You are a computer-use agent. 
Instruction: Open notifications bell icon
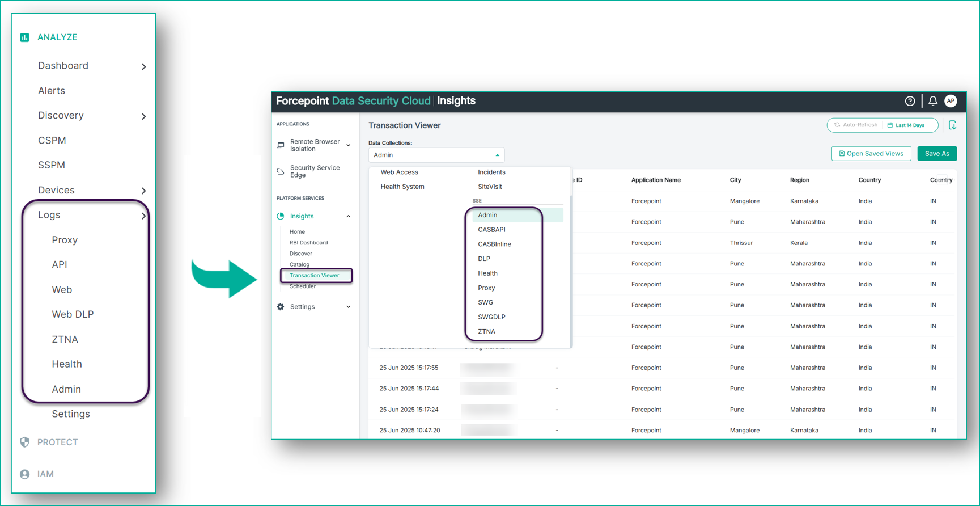(933, 101)
